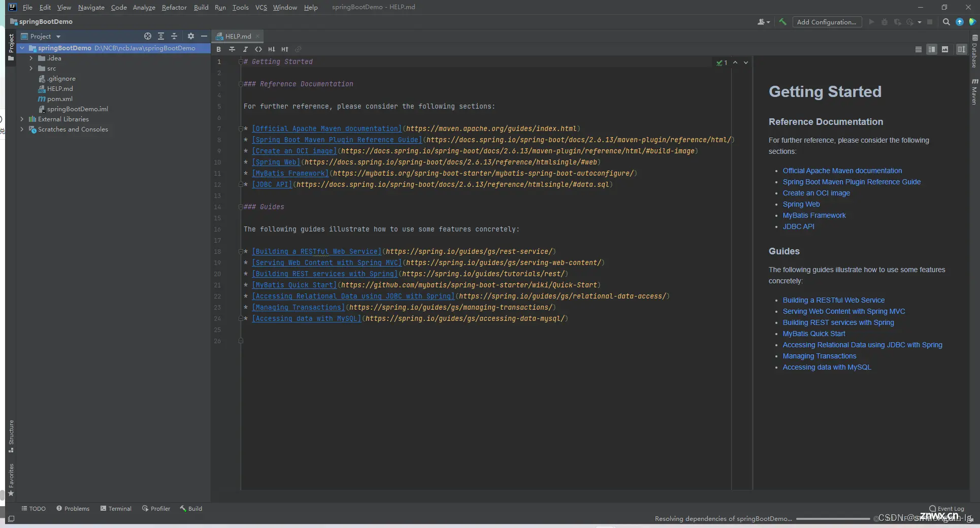Select the HELP.md editor tab
This screenshot has height=528, width=980.
click(x=238, y=36)
